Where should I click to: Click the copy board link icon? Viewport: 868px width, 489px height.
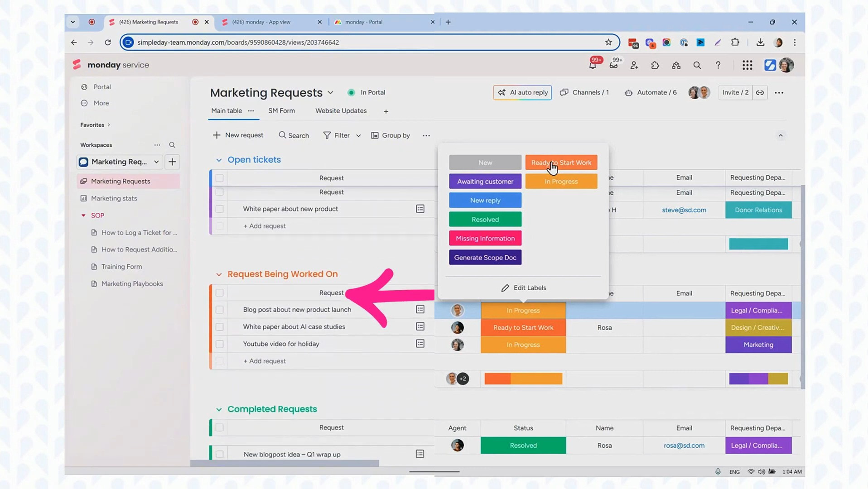click(x=760, y=93)
